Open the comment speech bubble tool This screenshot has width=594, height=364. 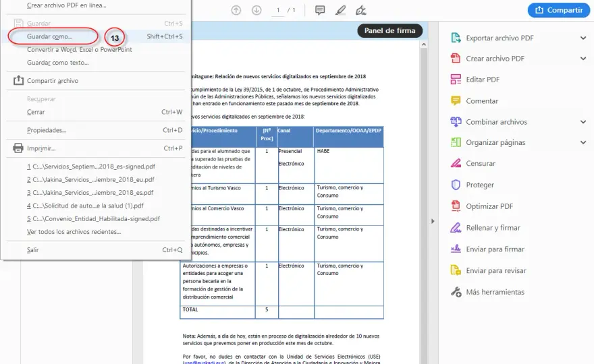(x=320, y=10)
